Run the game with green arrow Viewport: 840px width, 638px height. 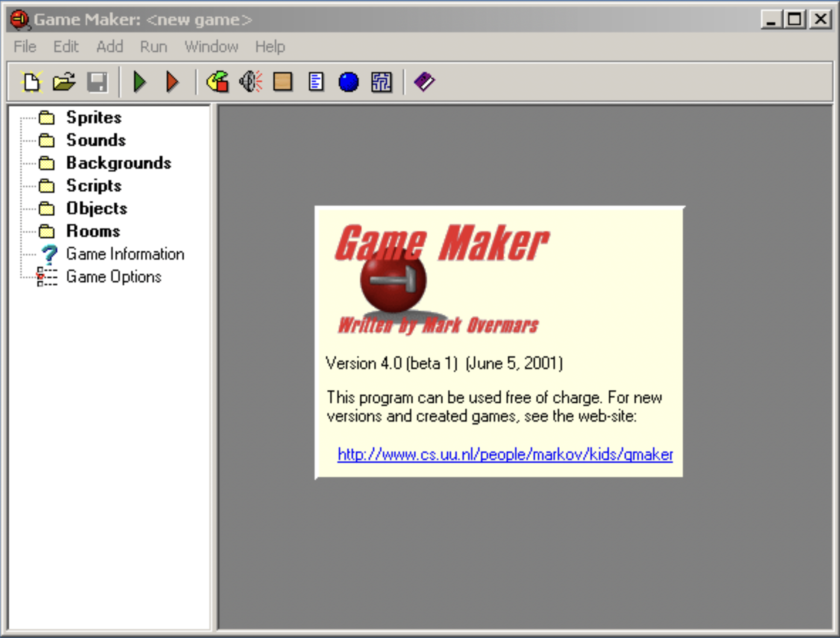click(139, 82)
